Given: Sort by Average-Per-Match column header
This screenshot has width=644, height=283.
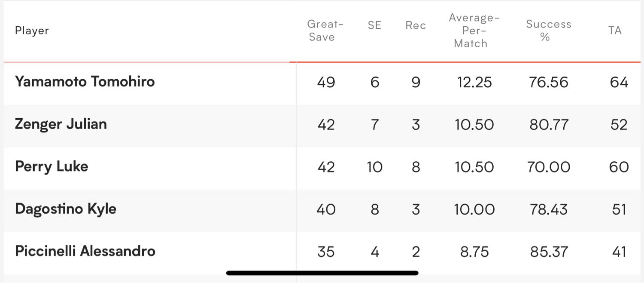Looking at the screenshot, I should coord(474,31).
